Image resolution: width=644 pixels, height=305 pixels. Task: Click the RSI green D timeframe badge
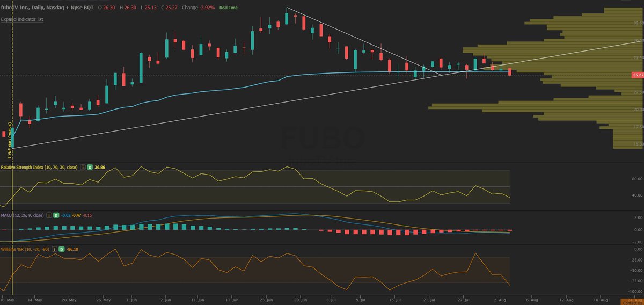[90, 168]
